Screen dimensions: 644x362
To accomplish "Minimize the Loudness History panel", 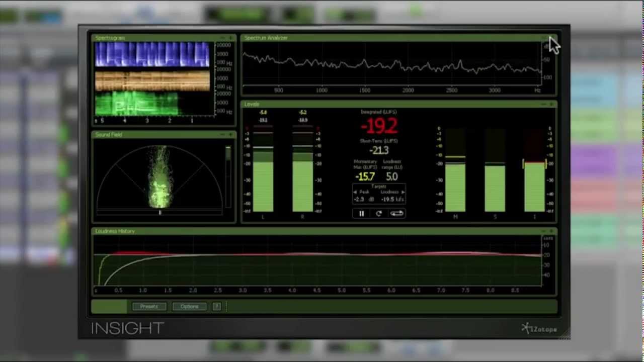I will (x=544, y=231).
